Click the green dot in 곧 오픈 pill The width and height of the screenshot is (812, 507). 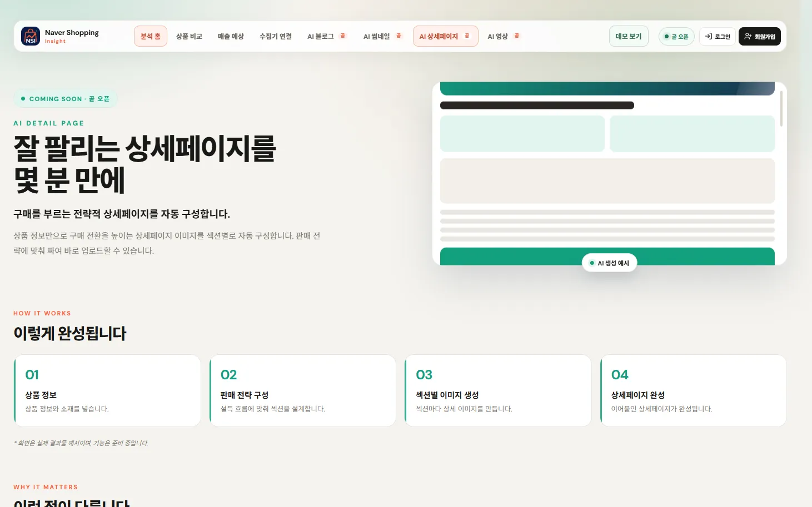pyautogui.click(x=666, y=37)
